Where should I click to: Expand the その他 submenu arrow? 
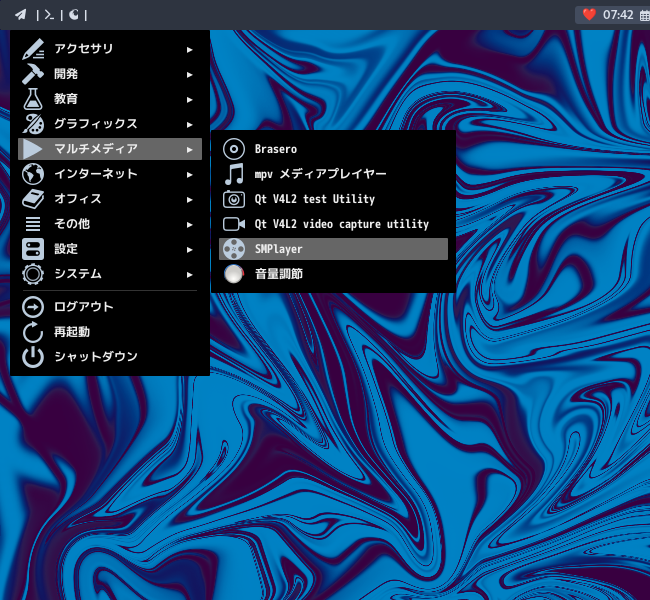189,224
